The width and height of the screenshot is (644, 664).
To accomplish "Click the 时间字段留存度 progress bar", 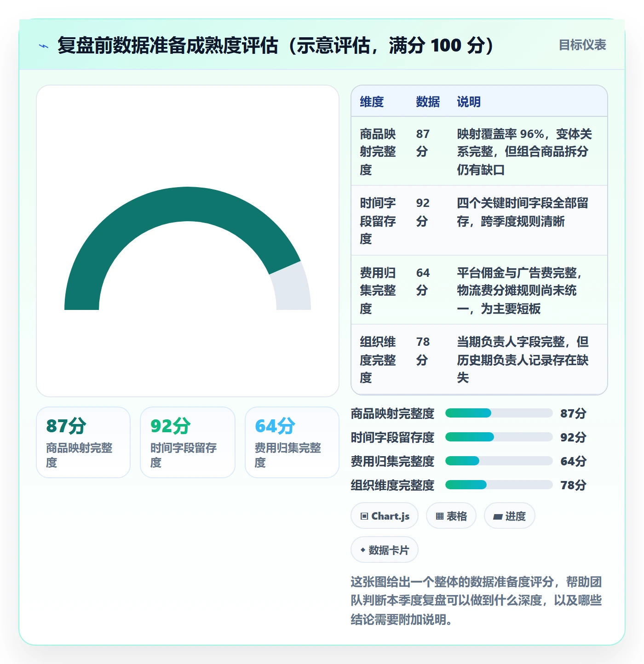I will [x=499, y=437].
